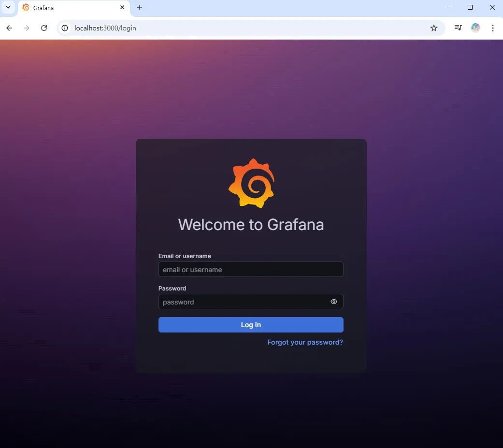Go back to the previous page
The height and width of the screenshot is (448, 503).
click(9, 28)
